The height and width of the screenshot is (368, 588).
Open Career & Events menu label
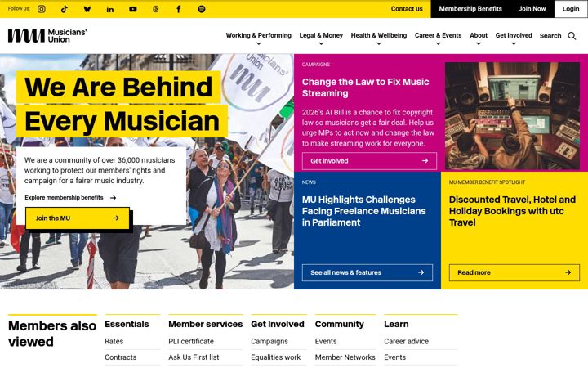438,35
